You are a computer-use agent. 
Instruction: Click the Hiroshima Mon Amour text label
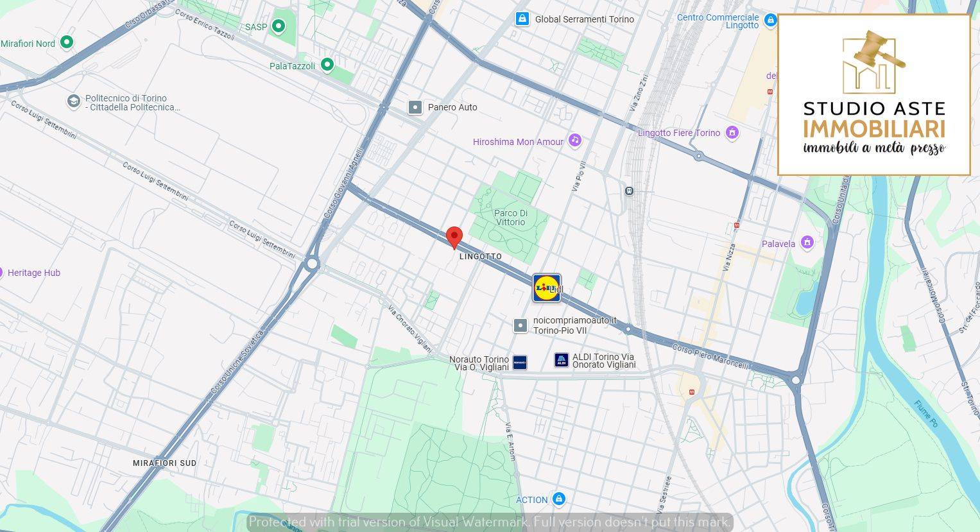click(x=518, y=142)
